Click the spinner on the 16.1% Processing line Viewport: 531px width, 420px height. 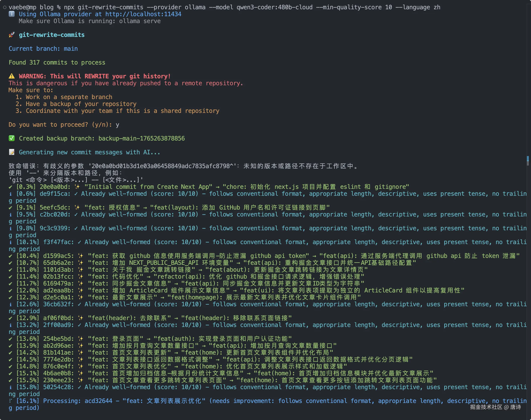click(10, 401)
